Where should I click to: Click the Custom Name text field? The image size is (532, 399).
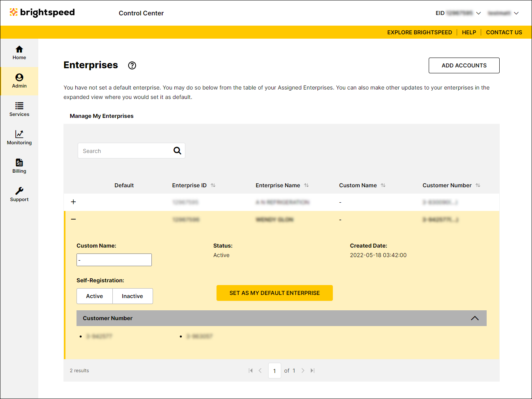pyautogui.click(x=114, y=260)
